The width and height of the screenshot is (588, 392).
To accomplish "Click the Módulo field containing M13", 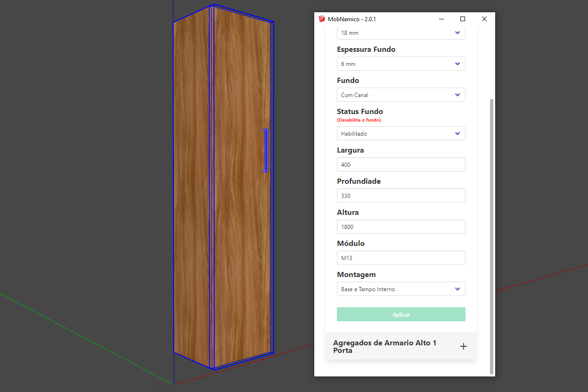I will (x=401, y=258).
